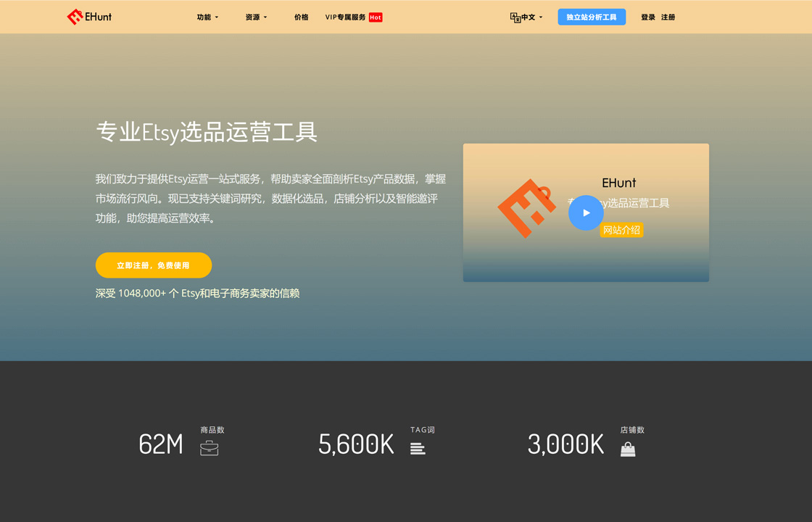Click the orange EHunt logo in video

pyautogui.click(x=526, y=208)
